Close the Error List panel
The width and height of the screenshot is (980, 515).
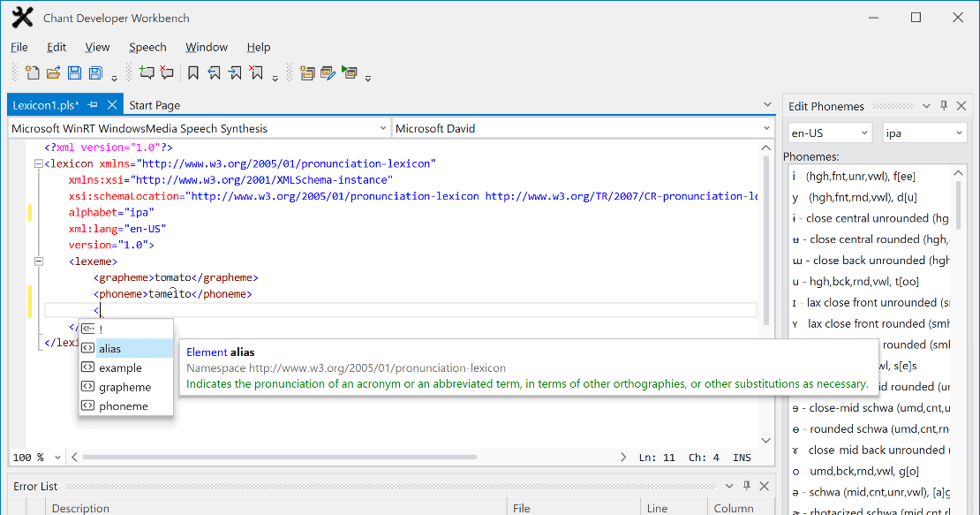coord(764,486)
